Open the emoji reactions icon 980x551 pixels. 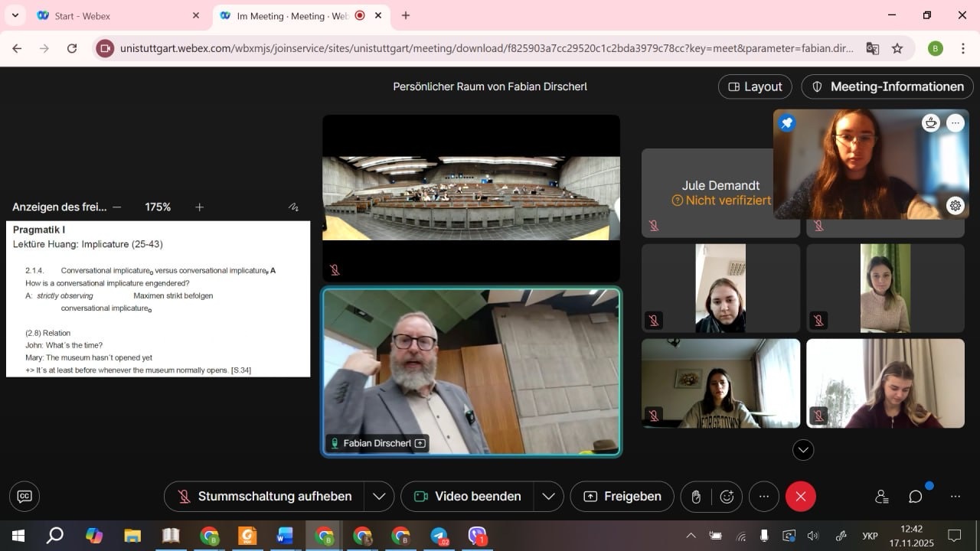click(x=727, y=497)
